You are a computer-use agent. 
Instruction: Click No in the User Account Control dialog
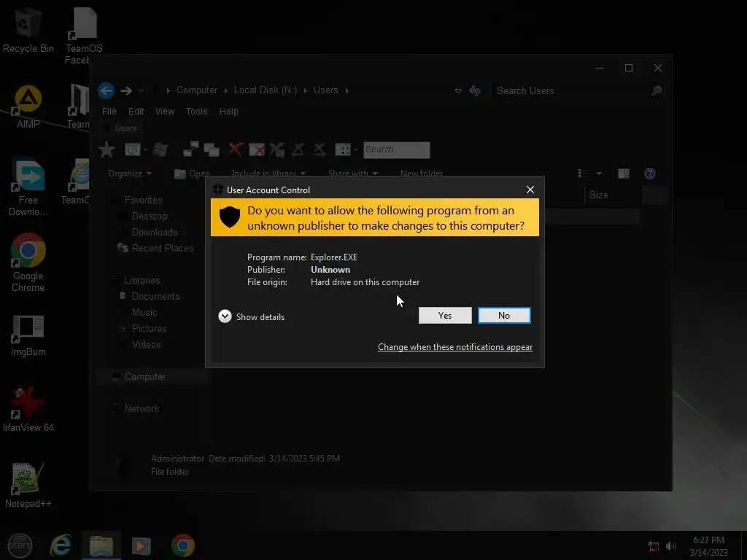click(504, 315)
